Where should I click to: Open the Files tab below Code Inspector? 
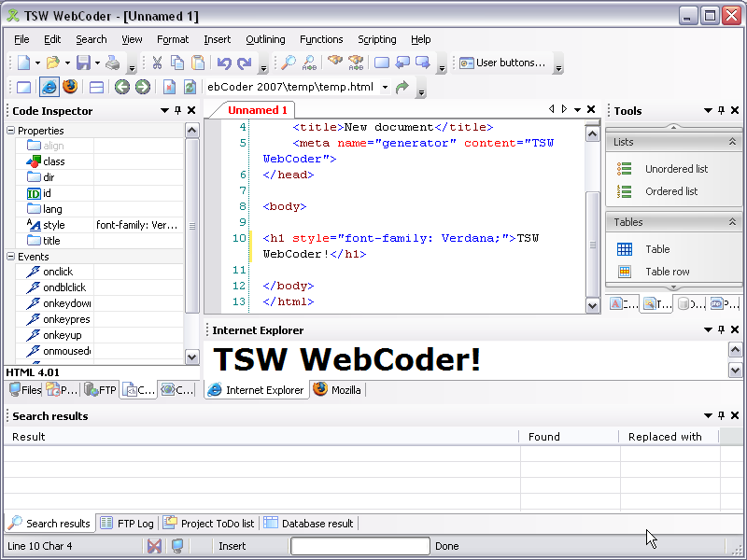25,390
